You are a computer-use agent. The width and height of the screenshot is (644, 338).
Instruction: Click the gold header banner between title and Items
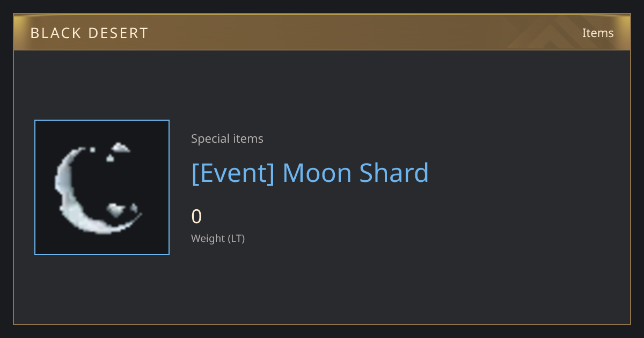tap(365, 33)
